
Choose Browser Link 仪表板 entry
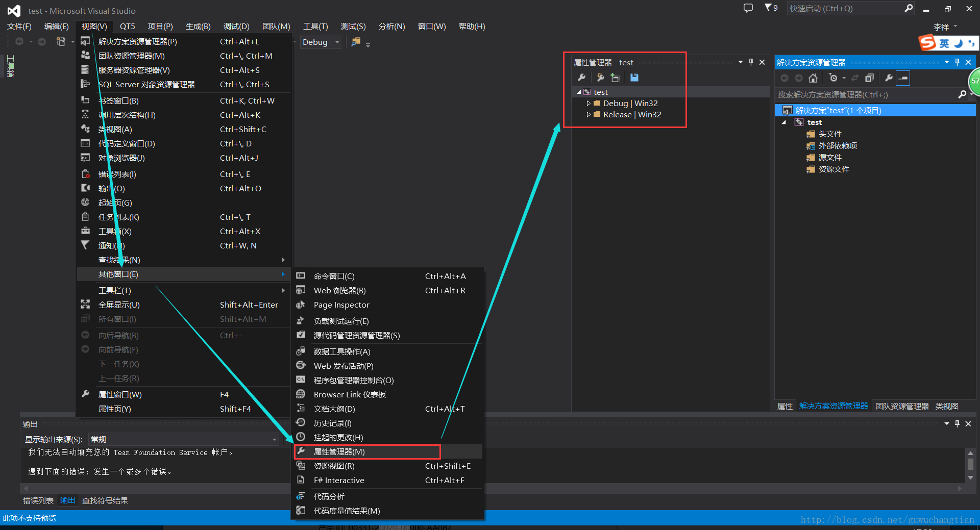click(388, 394)
